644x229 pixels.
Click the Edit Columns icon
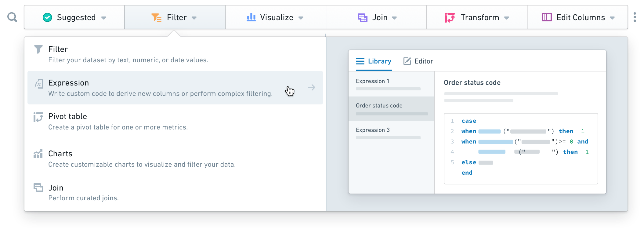[x=547, y=17]
